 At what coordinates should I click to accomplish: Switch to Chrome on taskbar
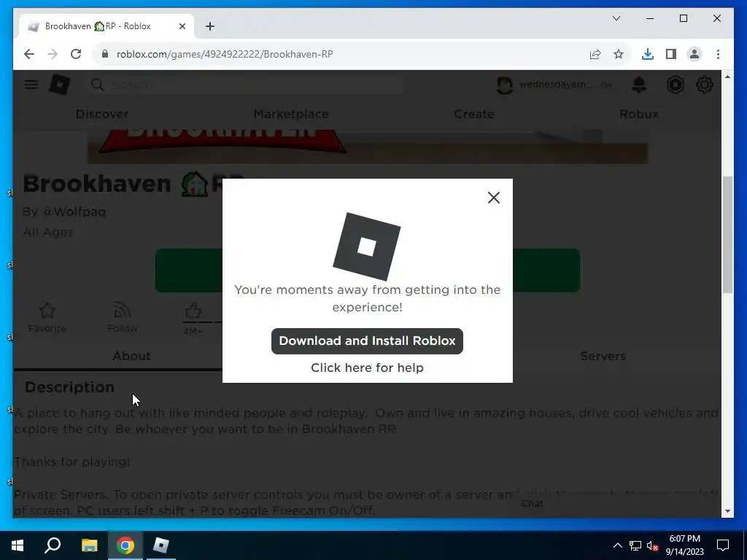[x=125, y=545]
